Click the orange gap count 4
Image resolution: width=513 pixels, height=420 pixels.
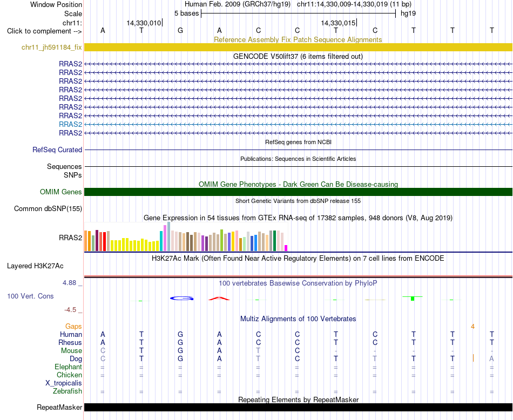[473, 327]
